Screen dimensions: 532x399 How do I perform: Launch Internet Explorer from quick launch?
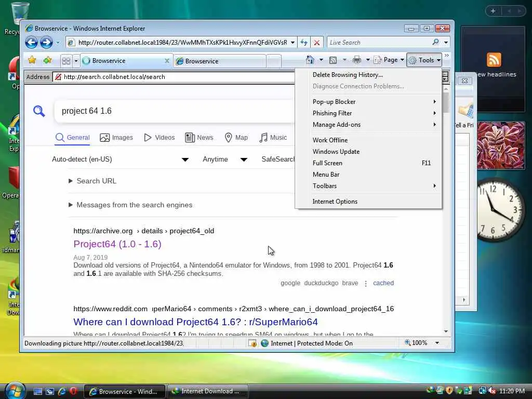coord(62,391)
